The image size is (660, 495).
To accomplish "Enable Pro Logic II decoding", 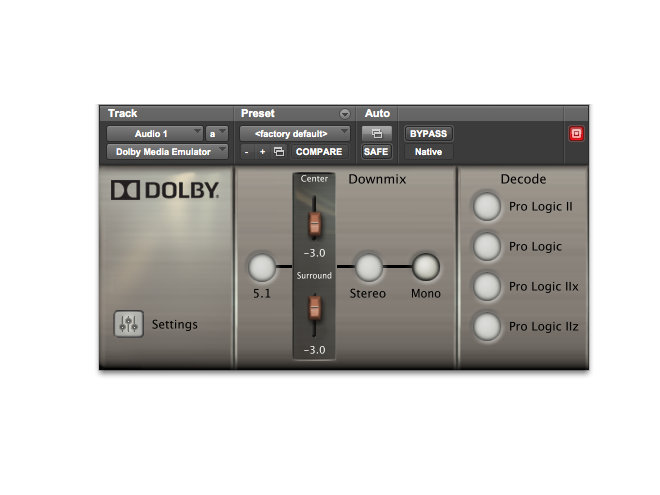I will (x=487, y=207).
